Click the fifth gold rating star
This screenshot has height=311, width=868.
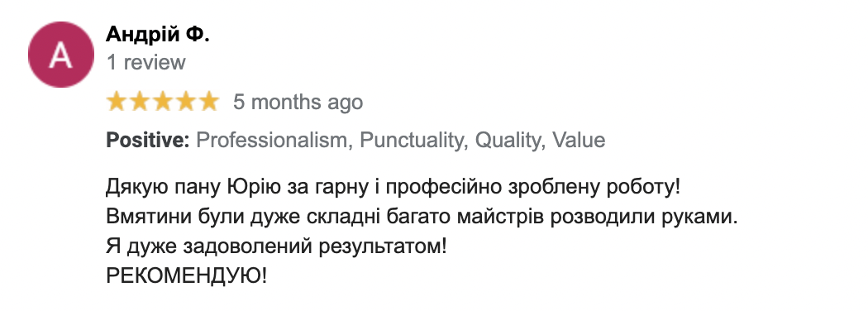[x=209, y=102]
